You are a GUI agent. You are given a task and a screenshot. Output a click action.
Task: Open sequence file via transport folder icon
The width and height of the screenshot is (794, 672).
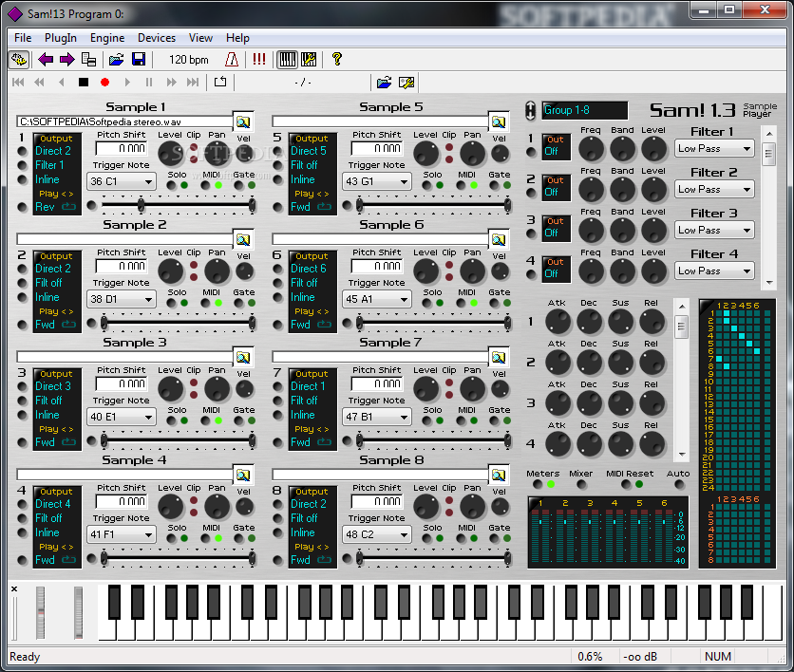[384, 82]
